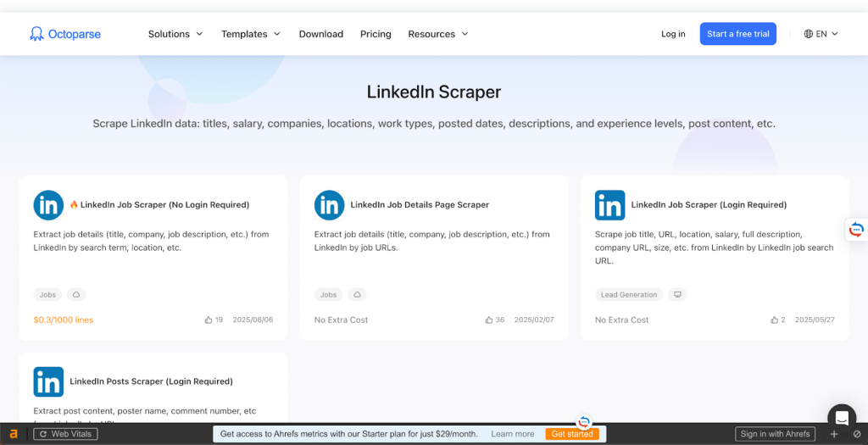
Task: Open the Pricing page
Action: coord(376,34)
